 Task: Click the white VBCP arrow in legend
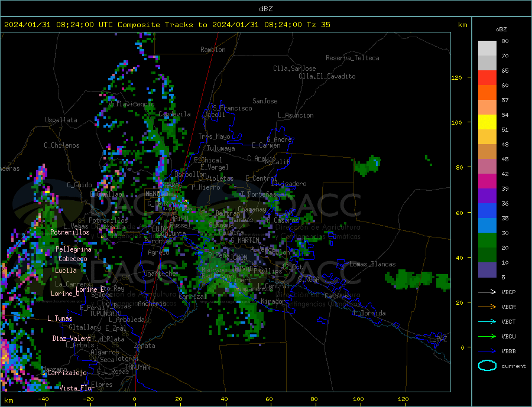[487, 292]
